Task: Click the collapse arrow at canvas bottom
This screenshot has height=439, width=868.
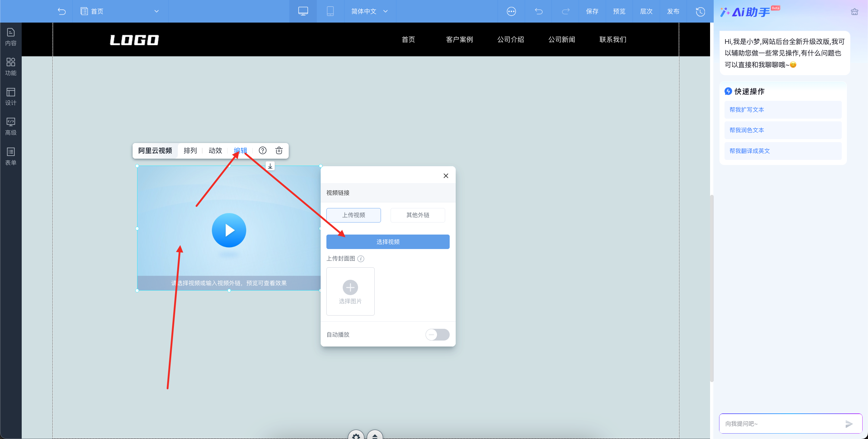Action: coord(375,436)
